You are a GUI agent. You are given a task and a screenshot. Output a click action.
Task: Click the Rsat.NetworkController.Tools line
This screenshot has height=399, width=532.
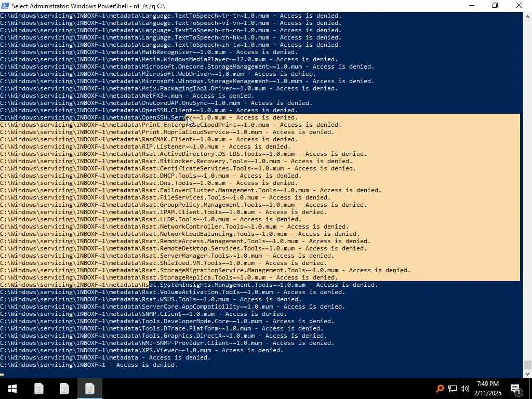(x=175, y=227)
